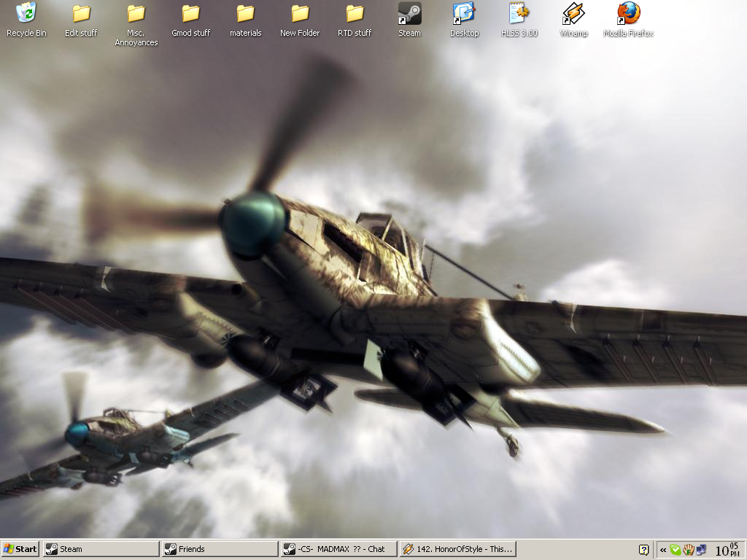Launch Mozilla Firefox from the desktop
747x560 pixels.
pos(628,14)
